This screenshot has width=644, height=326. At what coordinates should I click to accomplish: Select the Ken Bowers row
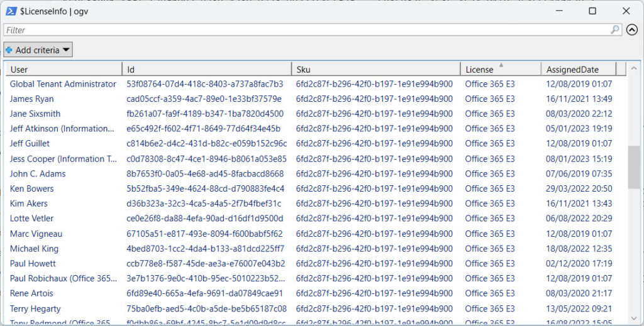(315, 188)
